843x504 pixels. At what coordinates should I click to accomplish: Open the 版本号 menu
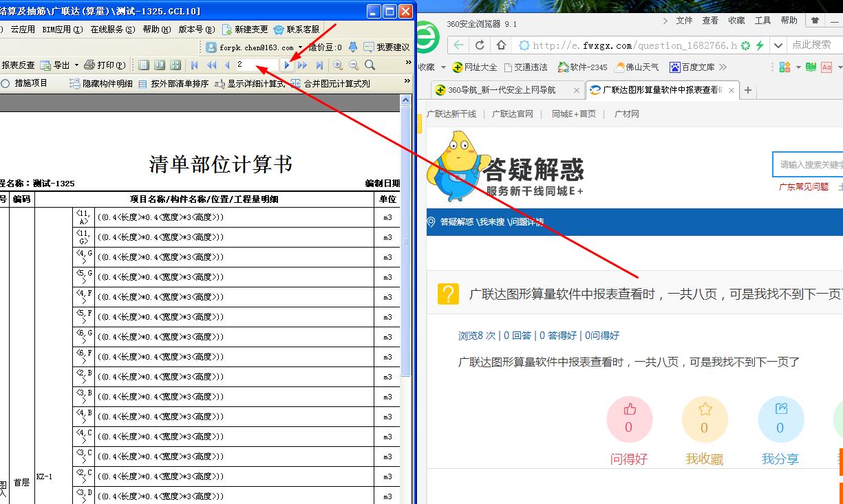[196, 30]
